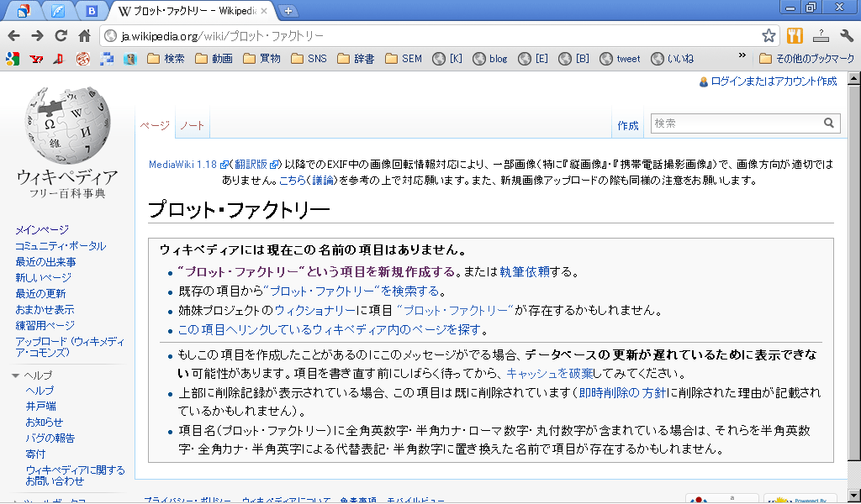Reload the current page
The height and width of the screenshot is (504, 861).
point(61,36)
